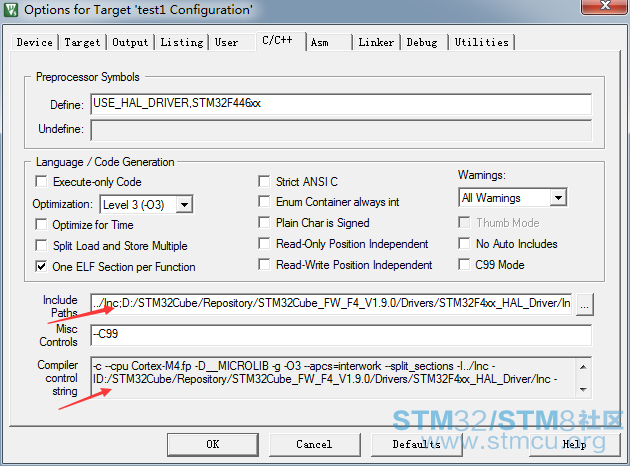Click the Define preprocessor symbols field
The width and height of the screenshot is (630, 466).
point(341,104)
